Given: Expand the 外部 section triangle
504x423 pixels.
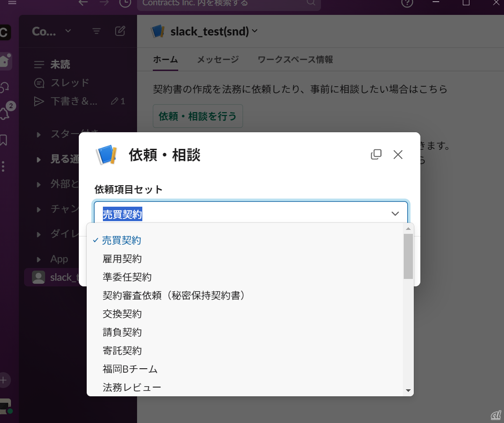Looking at the screenshot, I should pyautogui.click(x=39, y=184).
